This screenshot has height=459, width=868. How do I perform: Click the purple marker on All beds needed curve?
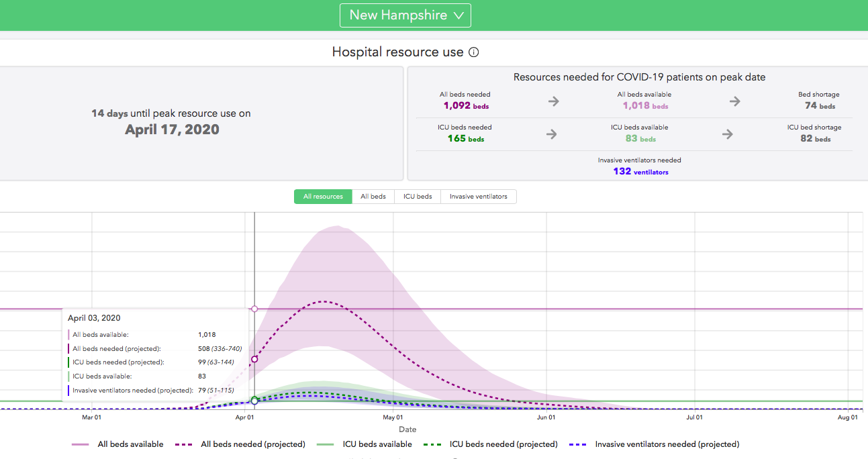coord(254,360)
